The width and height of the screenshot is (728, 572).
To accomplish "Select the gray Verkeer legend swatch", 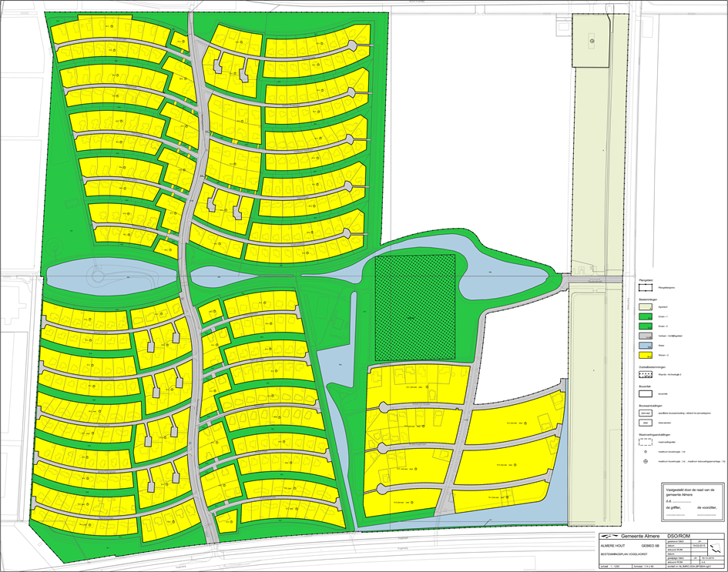I will click(x=646, y=336).
